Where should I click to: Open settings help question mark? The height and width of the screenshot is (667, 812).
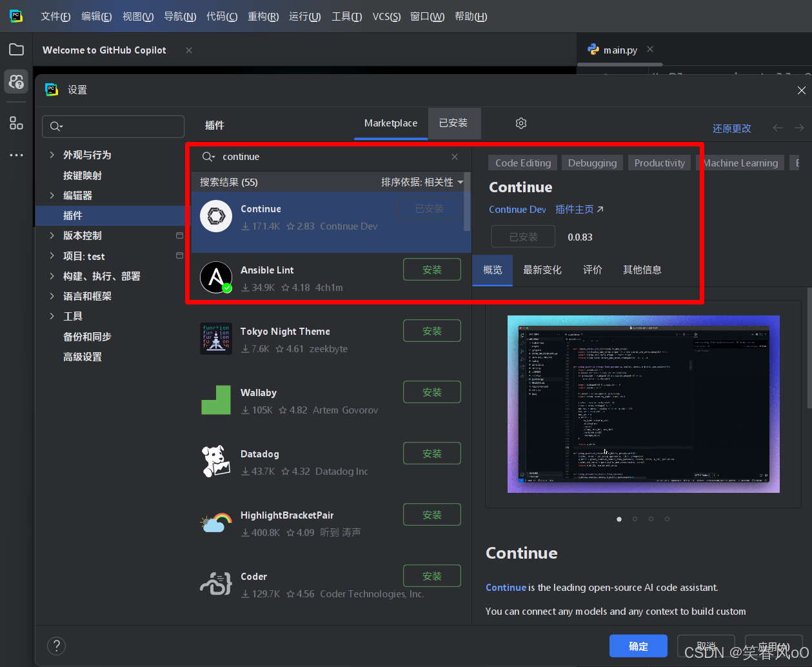coord(57,646)
